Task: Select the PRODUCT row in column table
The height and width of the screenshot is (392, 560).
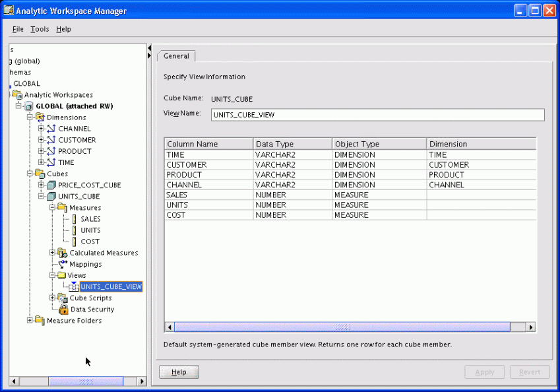Action: pos(208,175)
